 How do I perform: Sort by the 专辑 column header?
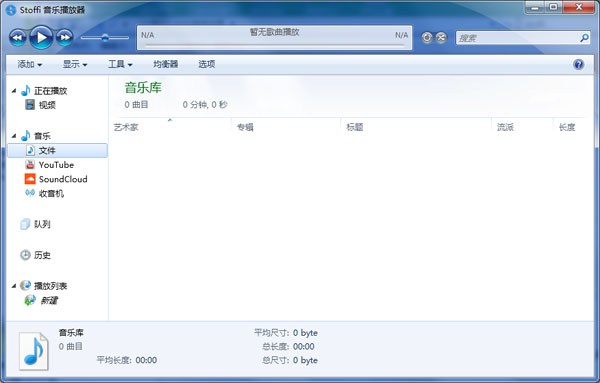pos(245,127)
